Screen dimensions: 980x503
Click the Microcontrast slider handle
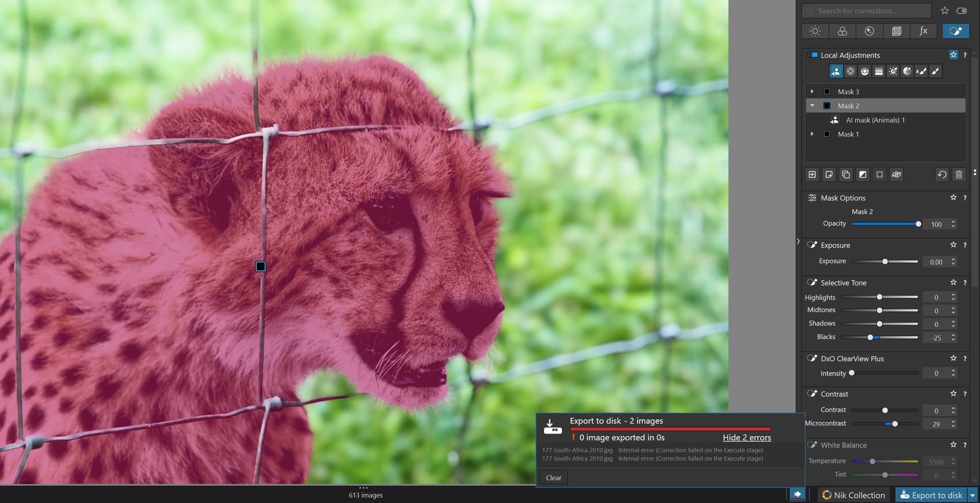pos(895,424)
